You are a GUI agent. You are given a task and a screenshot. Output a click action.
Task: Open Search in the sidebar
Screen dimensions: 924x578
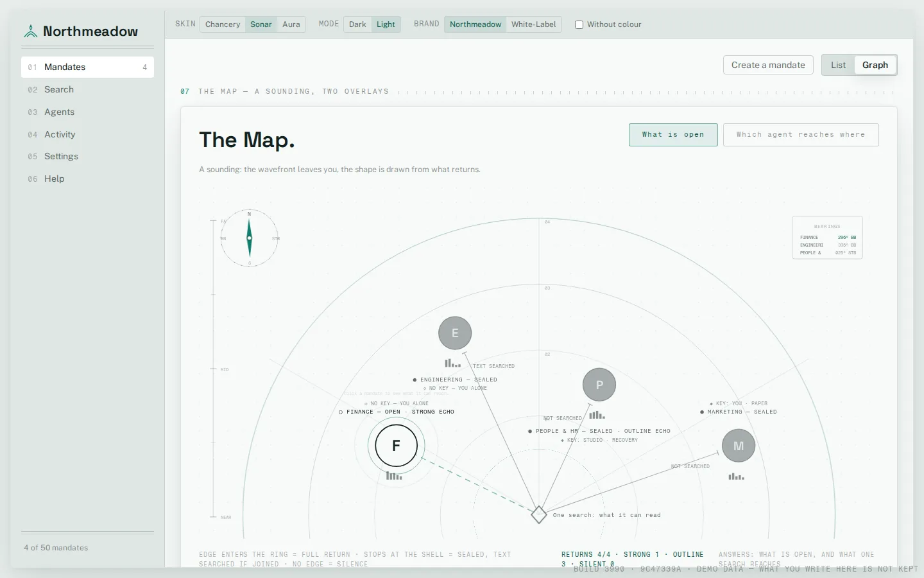click(x=87, y=89)
